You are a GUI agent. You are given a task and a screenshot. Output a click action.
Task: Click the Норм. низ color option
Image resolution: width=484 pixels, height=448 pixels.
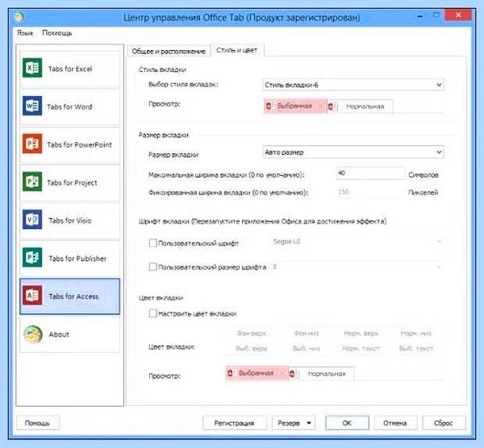pyautogui.click(x=415, y=333)
